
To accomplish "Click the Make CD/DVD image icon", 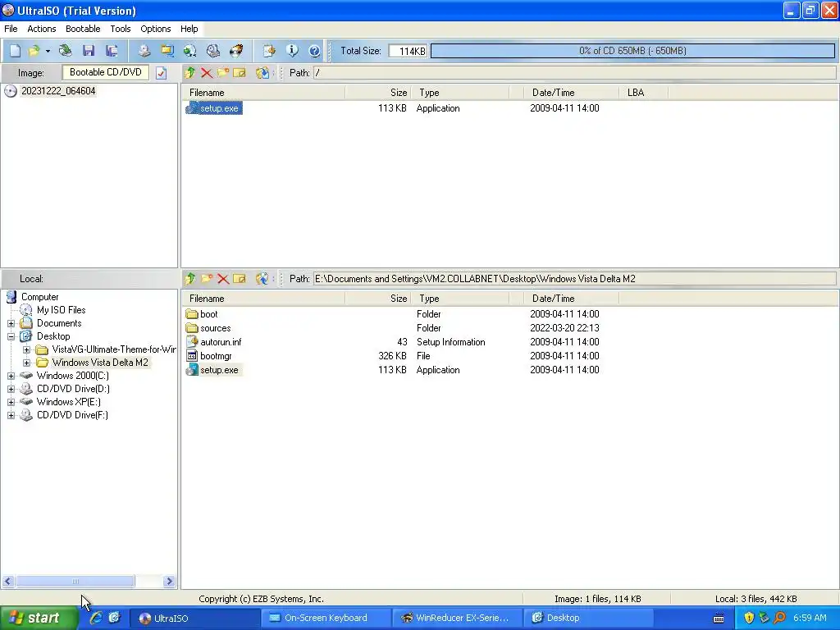I will click(144, 51).
